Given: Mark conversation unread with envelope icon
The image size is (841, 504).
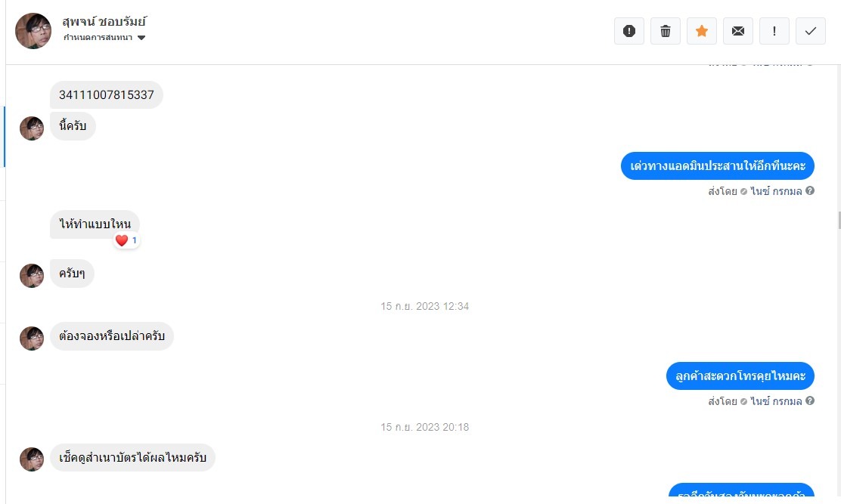Looking at the screenshot, I should (738, 31).
